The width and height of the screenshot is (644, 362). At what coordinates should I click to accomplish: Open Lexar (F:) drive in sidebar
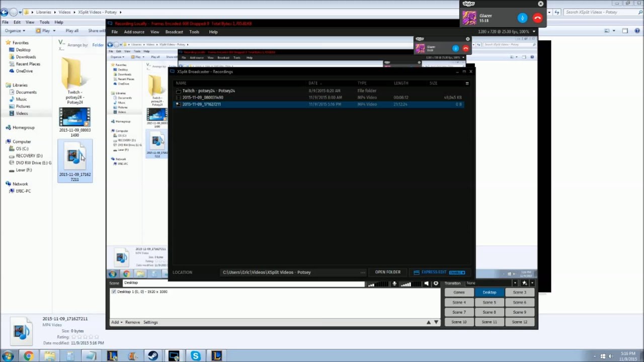pyautogui.click(x=24, y=170)
